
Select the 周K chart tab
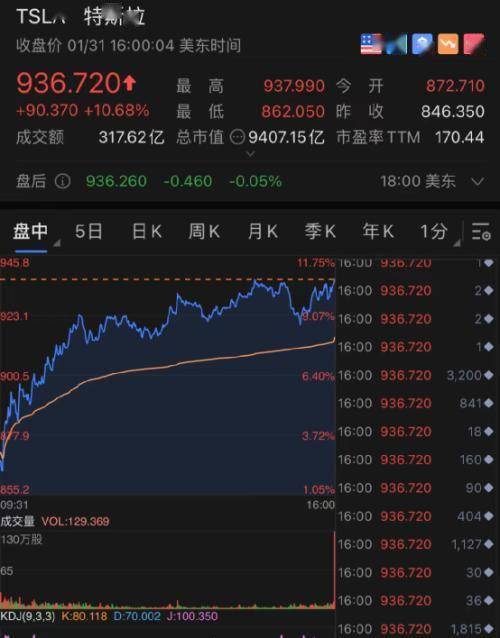click(x=204, y=232)
